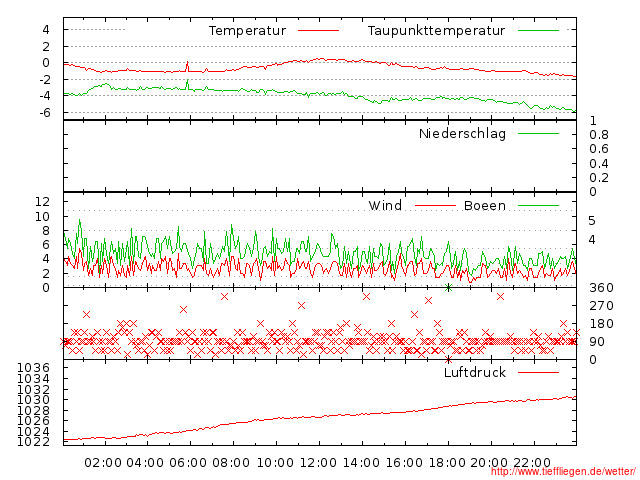Click the Boeen legend label

(x=485, y=205)
